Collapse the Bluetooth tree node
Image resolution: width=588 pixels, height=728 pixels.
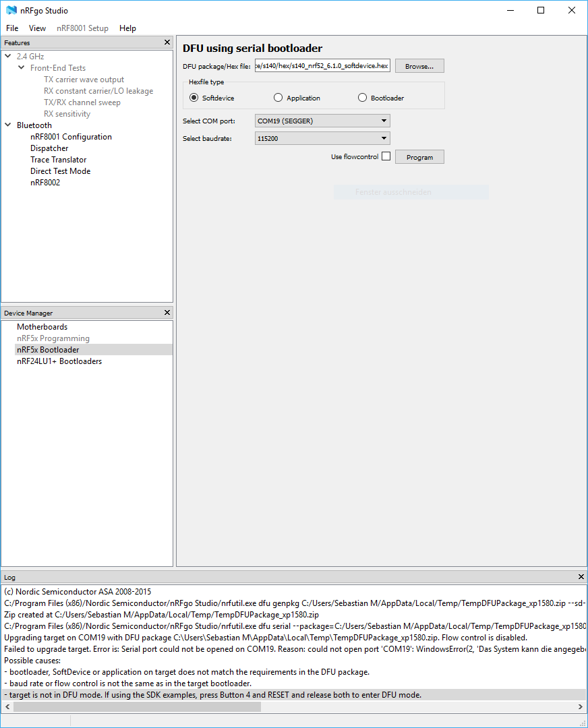point(8,125)
